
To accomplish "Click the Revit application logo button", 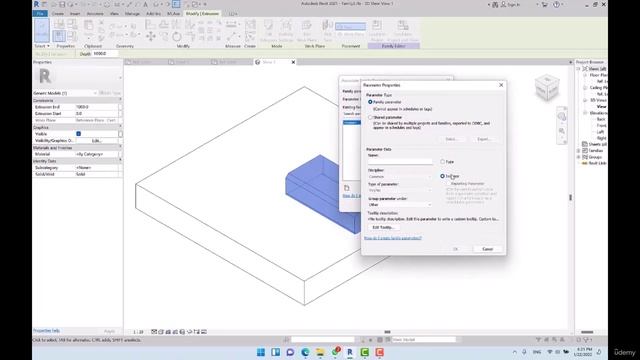I will pyautogui.click(x=36, y=4).
